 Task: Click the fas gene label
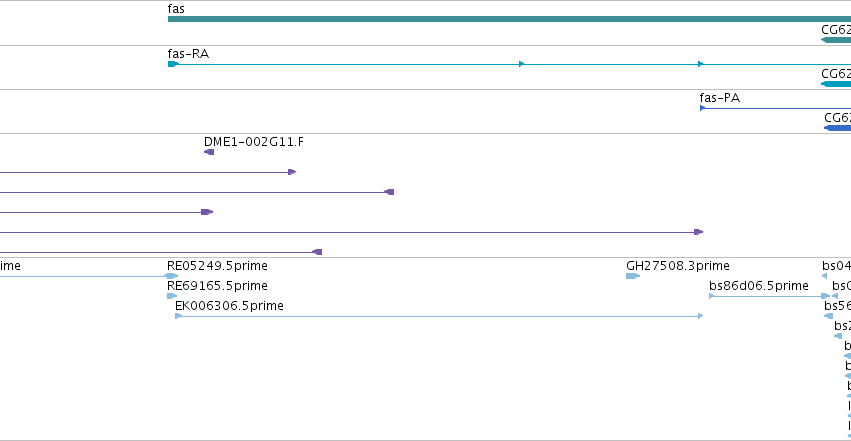[x=176, y=9]
